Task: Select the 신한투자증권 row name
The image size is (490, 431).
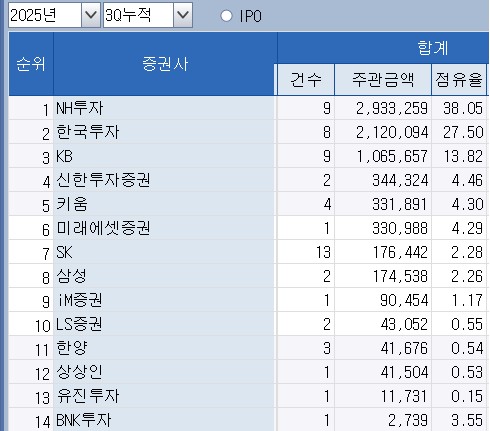Action: pyautogui.click(x=103, y=180)
